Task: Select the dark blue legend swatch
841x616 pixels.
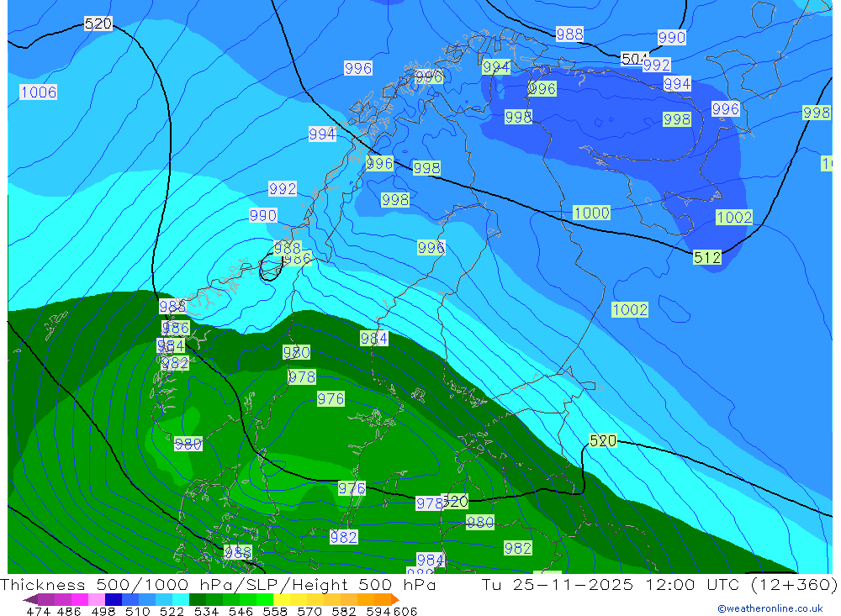Action: [114, 599]
